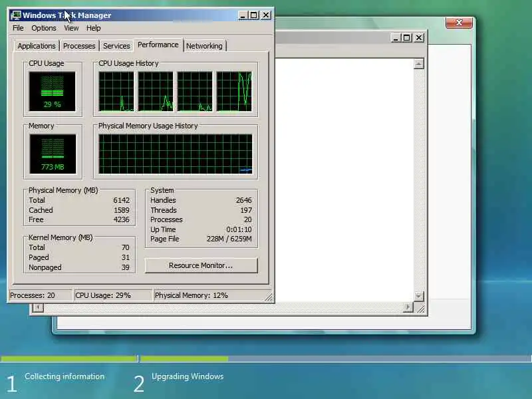The image size is (532, 399).
Task: Maximize the background window behind Task Manager
Action: (407, 38)
